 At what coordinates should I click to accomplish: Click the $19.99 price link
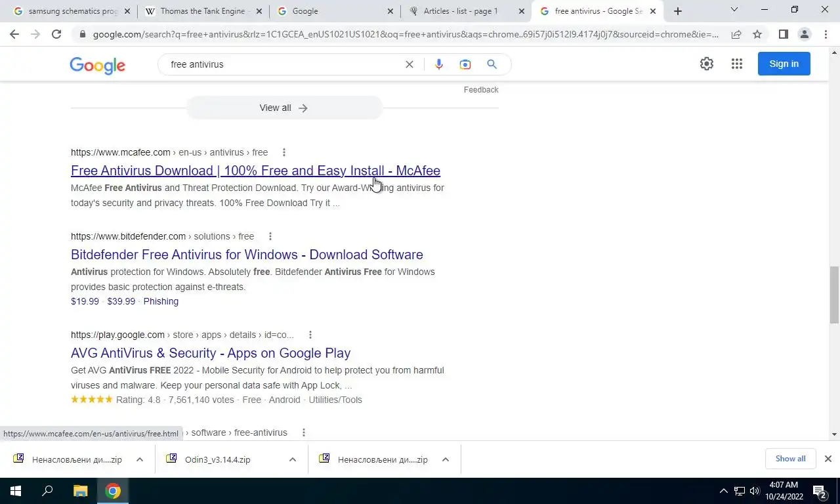coord(85,301)
